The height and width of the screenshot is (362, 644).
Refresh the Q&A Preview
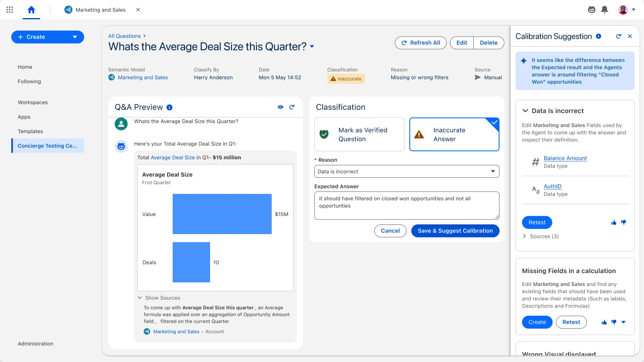pyautogui.click(x=292, y=107)
